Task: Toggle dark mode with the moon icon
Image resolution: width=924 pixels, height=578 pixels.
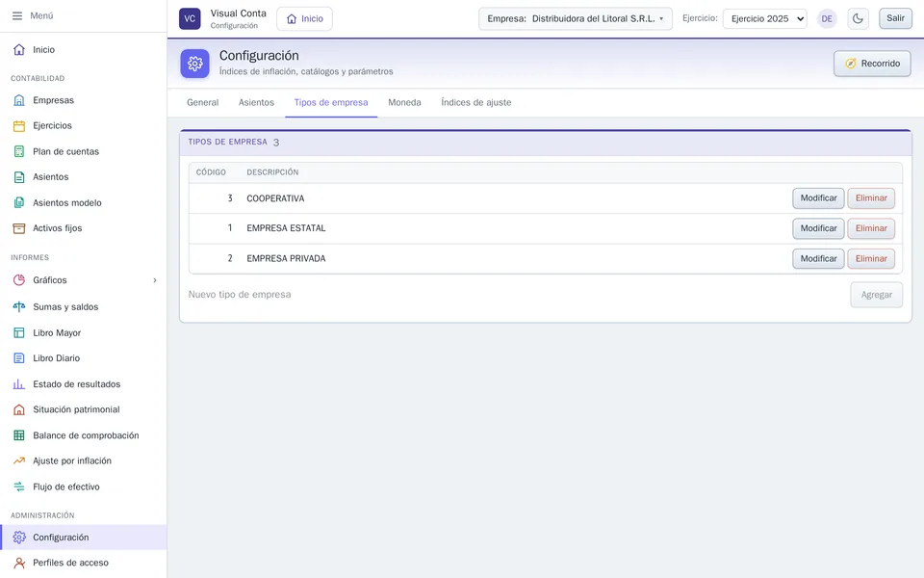Action: click(858, 19)
